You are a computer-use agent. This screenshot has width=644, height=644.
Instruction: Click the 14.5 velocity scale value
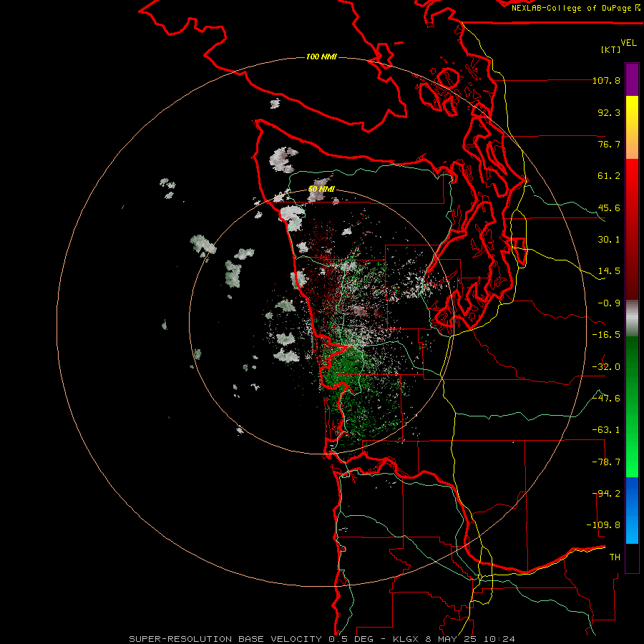[x=609, y=271]
